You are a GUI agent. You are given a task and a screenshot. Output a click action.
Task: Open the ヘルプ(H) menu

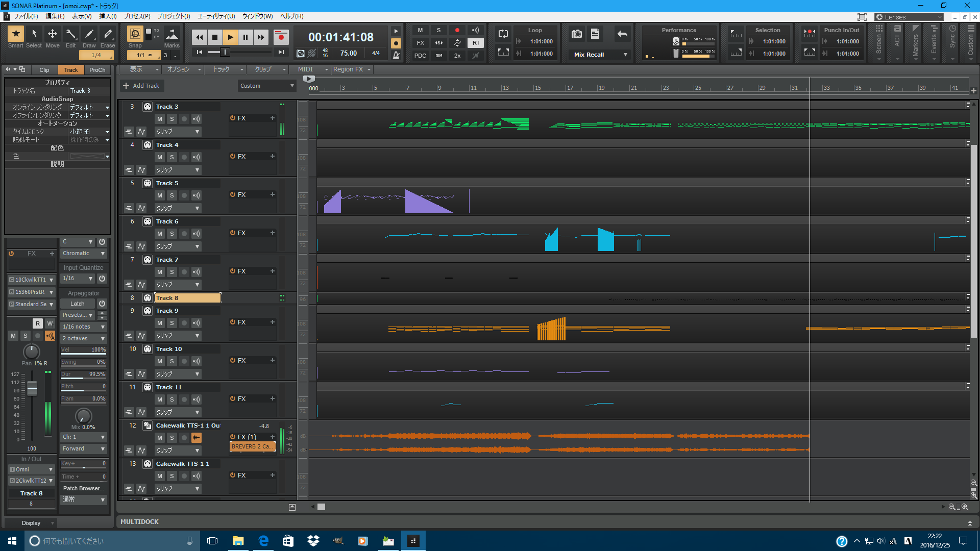(x=292, y=16)
